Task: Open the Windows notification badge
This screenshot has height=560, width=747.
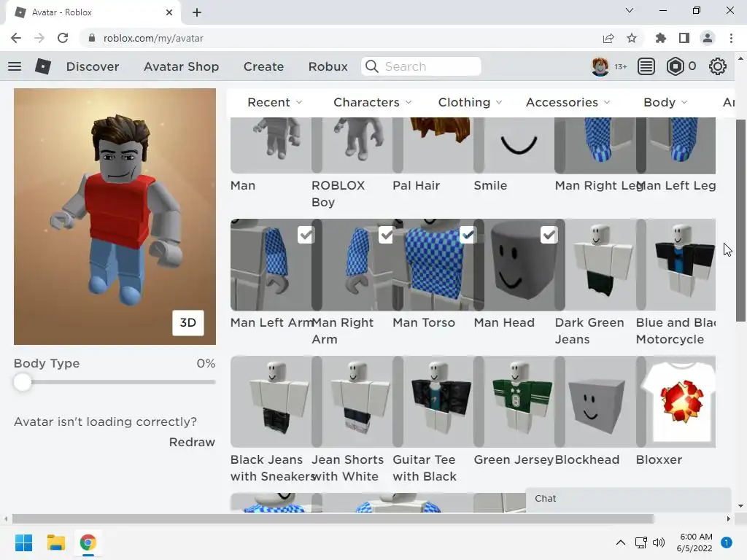Action: point(727,542)
